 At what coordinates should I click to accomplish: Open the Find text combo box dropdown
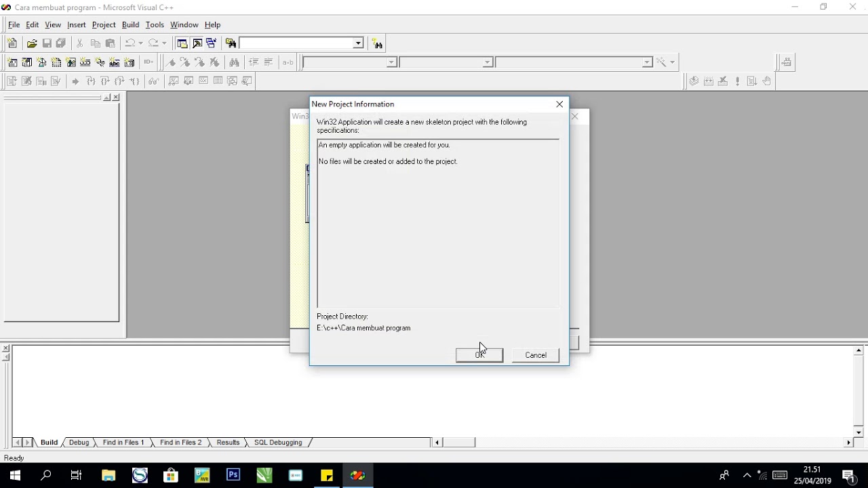(x=359, y=43)
